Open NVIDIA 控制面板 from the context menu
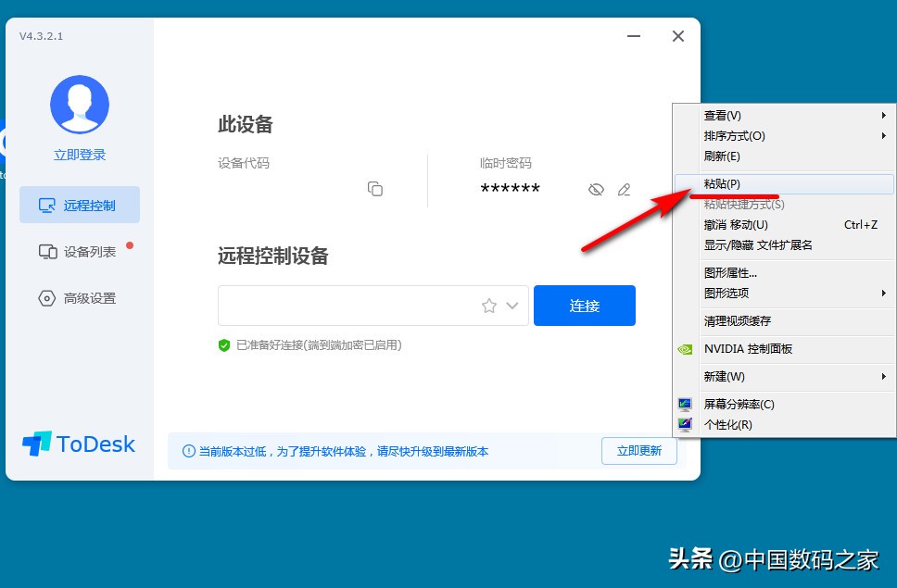897x588 pixels. click(751, 349)
